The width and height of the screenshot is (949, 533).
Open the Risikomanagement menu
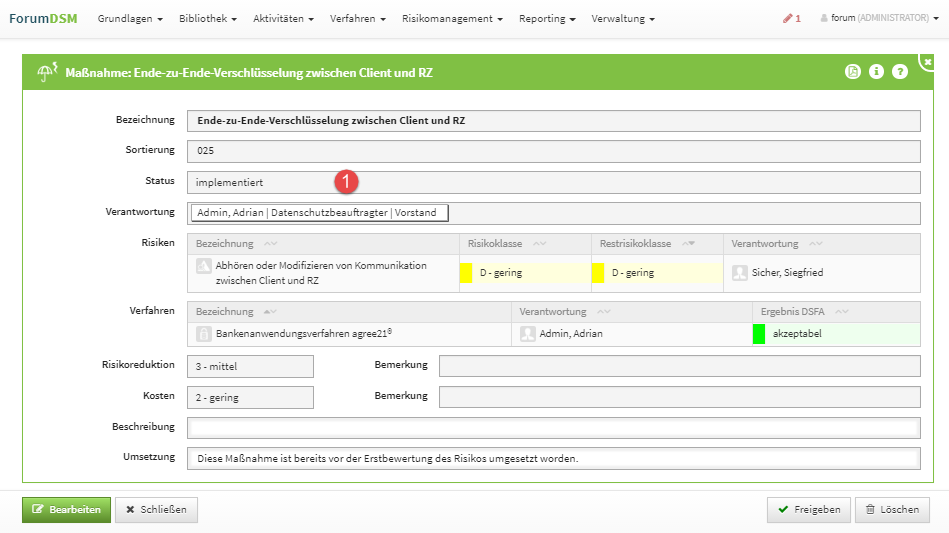coord(452,19)
